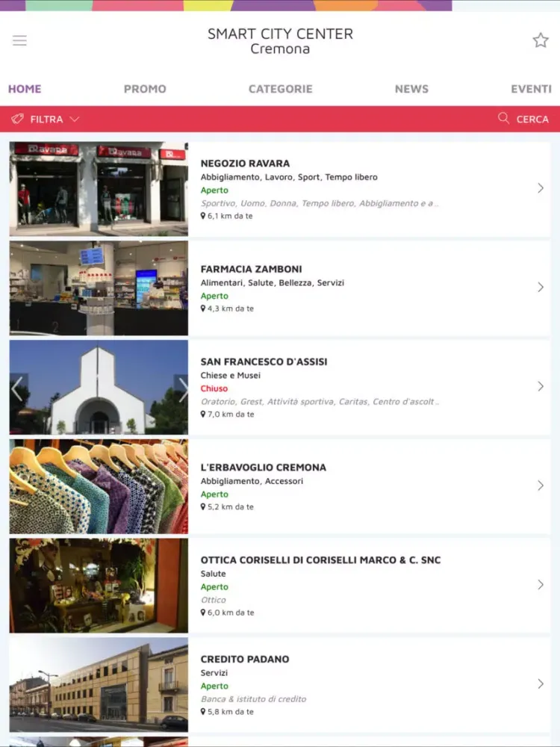Click "Chiese e Musei" category text

[x=231, y=376]
